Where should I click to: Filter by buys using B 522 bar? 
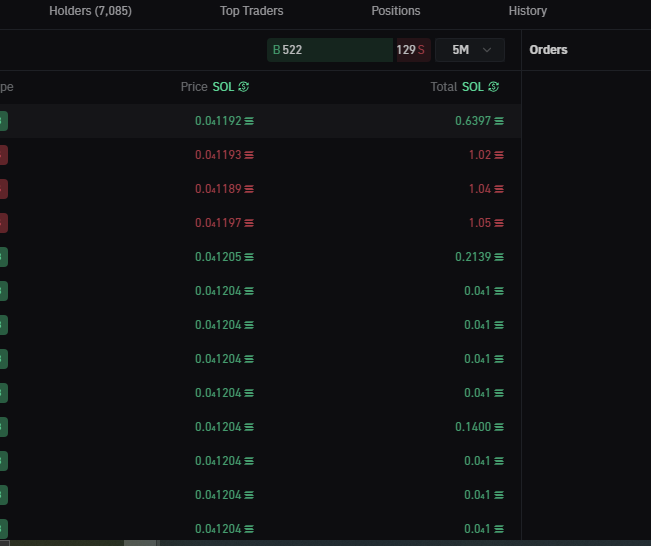(330, 50)
